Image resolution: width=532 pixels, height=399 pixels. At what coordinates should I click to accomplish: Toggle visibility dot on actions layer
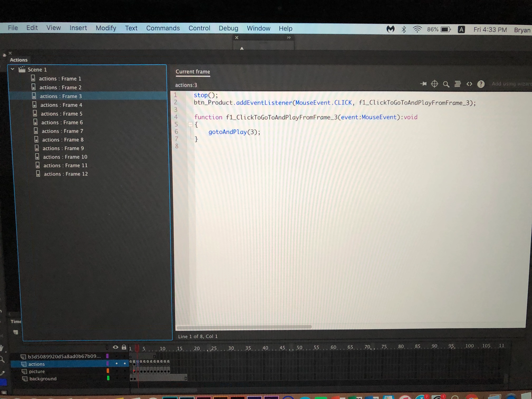click(x=117, y=363)
